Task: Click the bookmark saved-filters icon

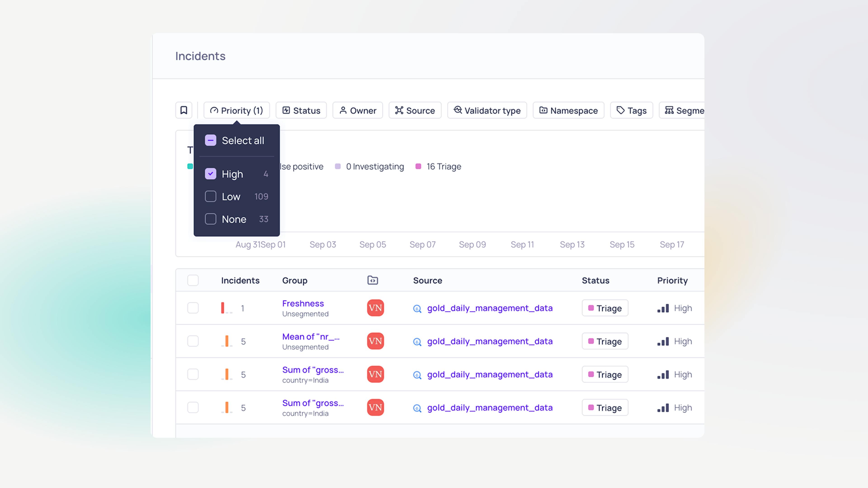Action: [x=184, y=110]
